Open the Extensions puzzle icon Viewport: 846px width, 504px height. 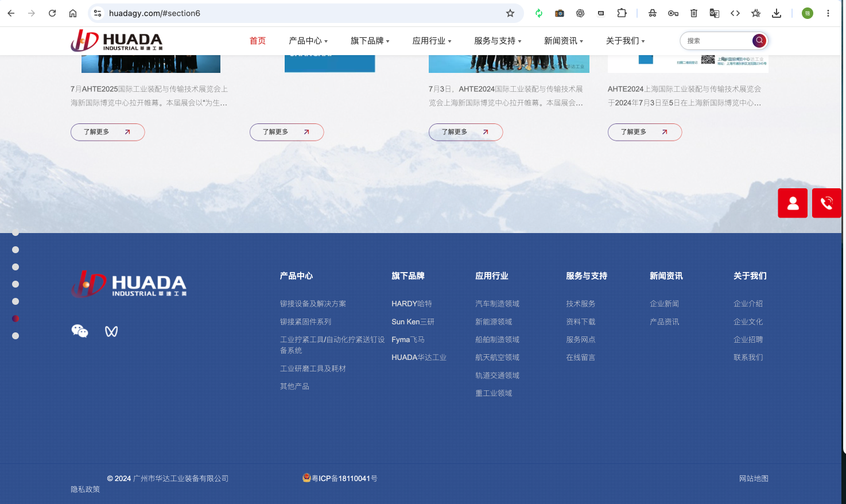point(622,13)
